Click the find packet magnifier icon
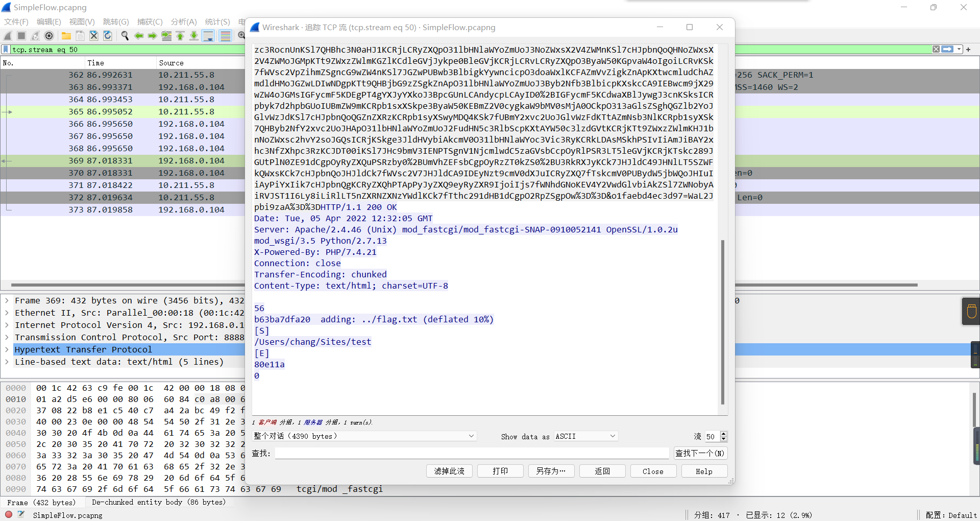980x521 pixels. click(x=125, y=36)
